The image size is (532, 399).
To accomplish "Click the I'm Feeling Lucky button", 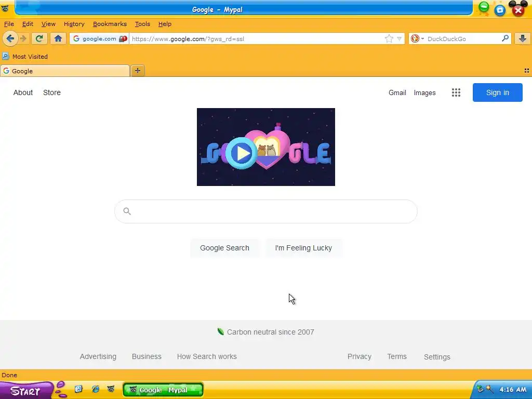I will (303, 248).
